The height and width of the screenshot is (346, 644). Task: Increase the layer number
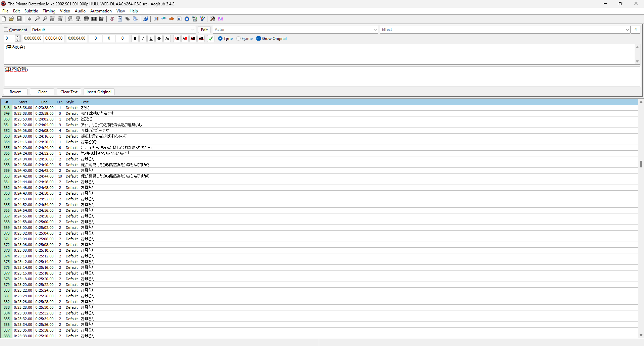coord(18,37)
